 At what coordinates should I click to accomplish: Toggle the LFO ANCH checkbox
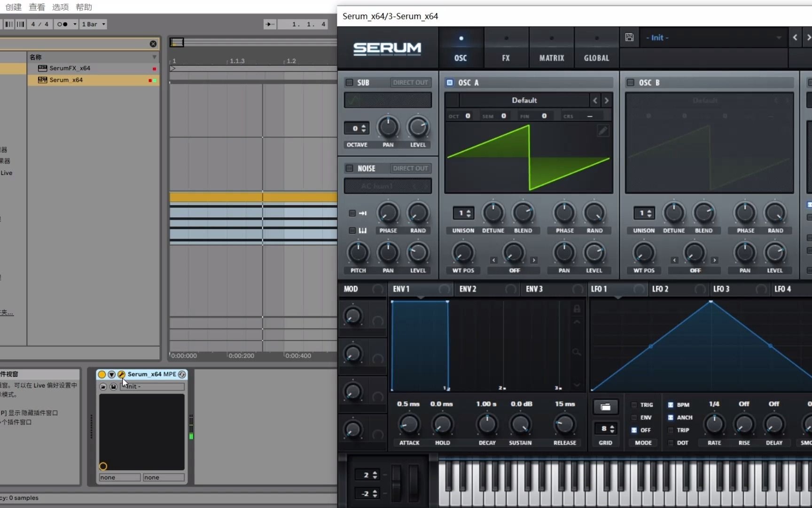tap(671, 417)
